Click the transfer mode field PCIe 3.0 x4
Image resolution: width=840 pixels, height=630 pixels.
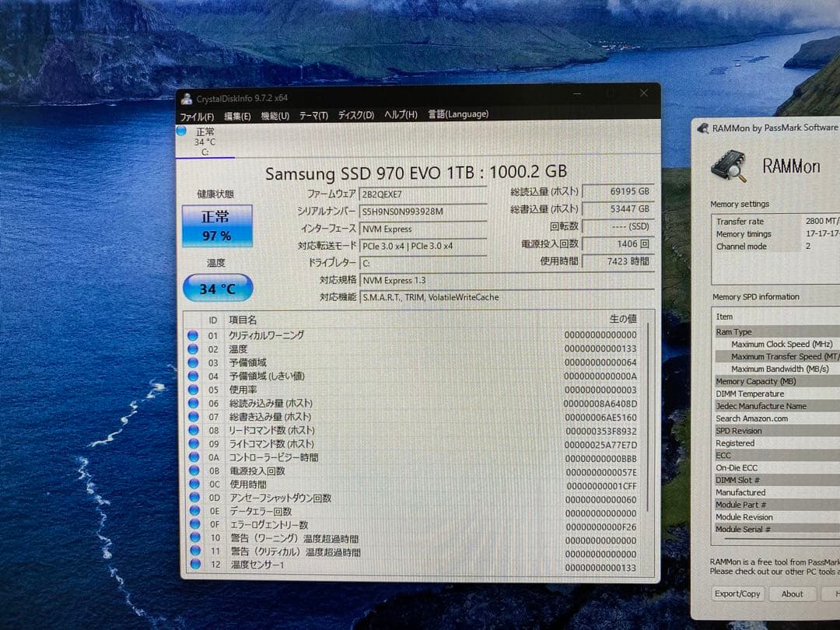pos(422,246)
